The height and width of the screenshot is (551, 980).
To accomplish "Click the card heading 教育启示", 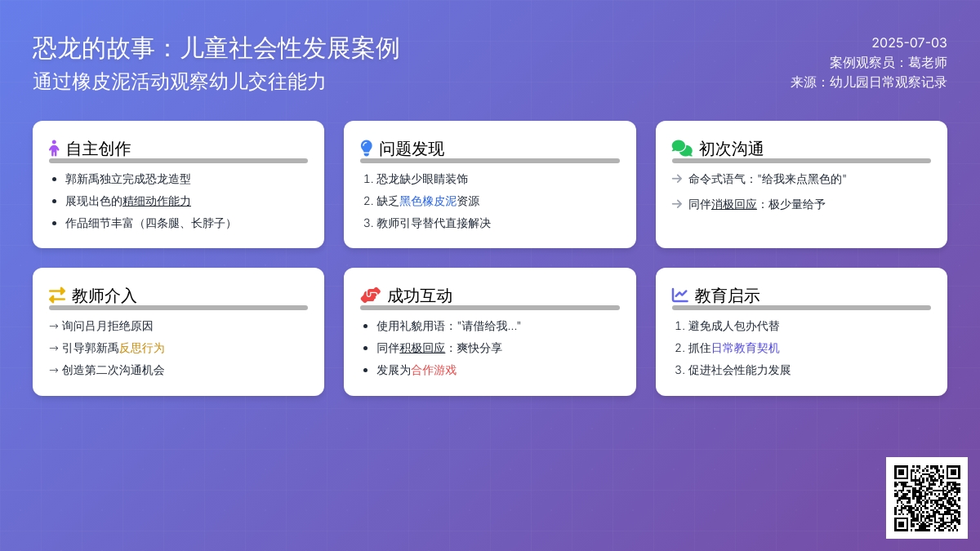I will coord(728,295).
